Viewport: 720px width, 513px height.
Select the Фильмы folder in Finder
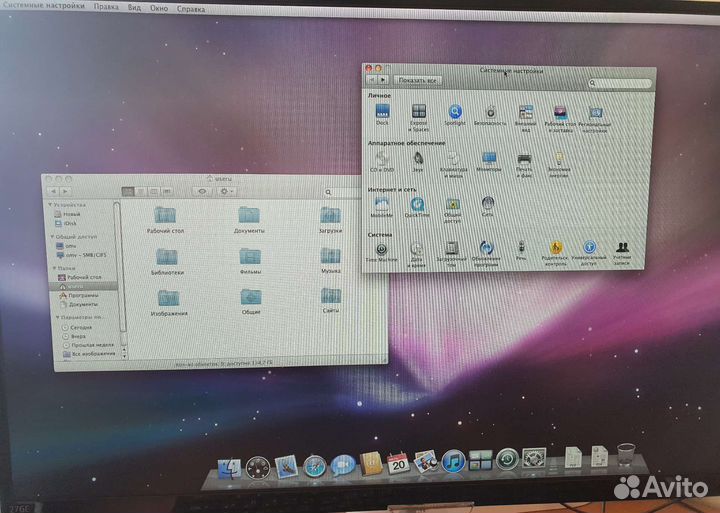click(x=251, y=261)
